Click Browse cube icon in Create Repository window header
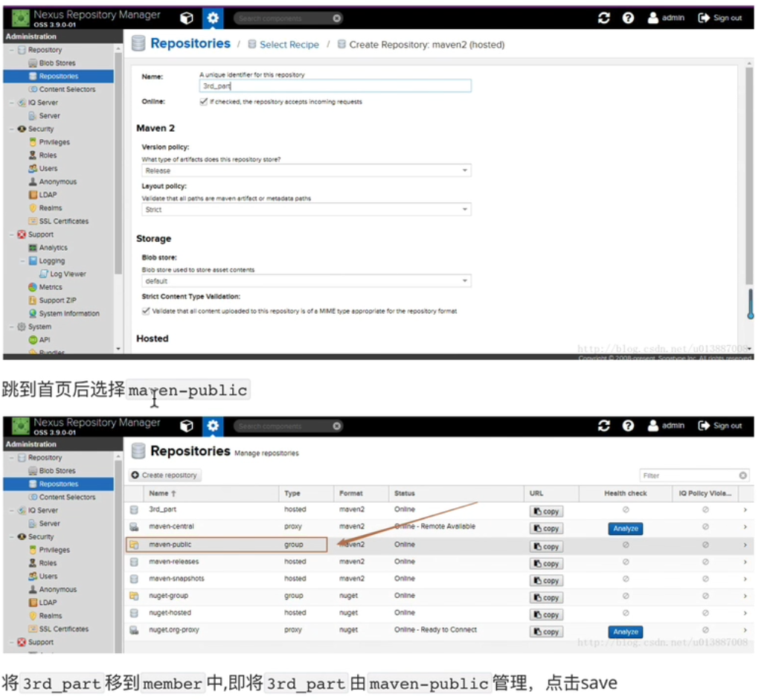This screenshot has width=776, height=700. [187, 19]
